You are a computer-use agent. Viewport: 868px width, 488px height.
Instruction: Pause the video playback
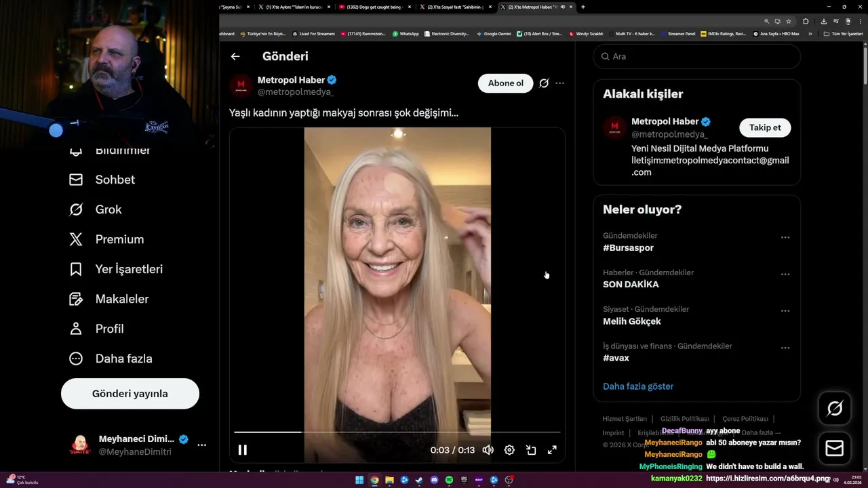[243, 450]
